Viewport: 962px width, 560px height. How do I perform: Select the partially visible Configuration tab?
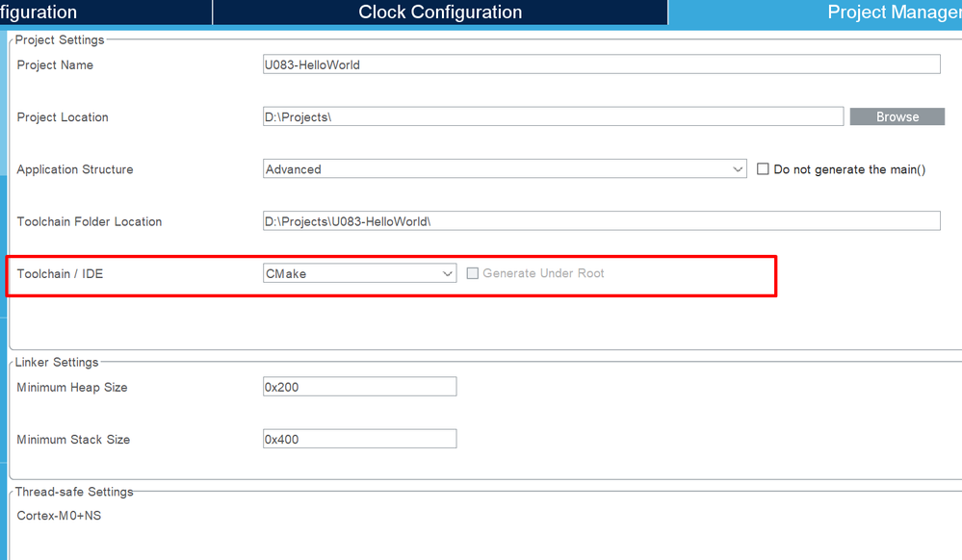point(106,13)
